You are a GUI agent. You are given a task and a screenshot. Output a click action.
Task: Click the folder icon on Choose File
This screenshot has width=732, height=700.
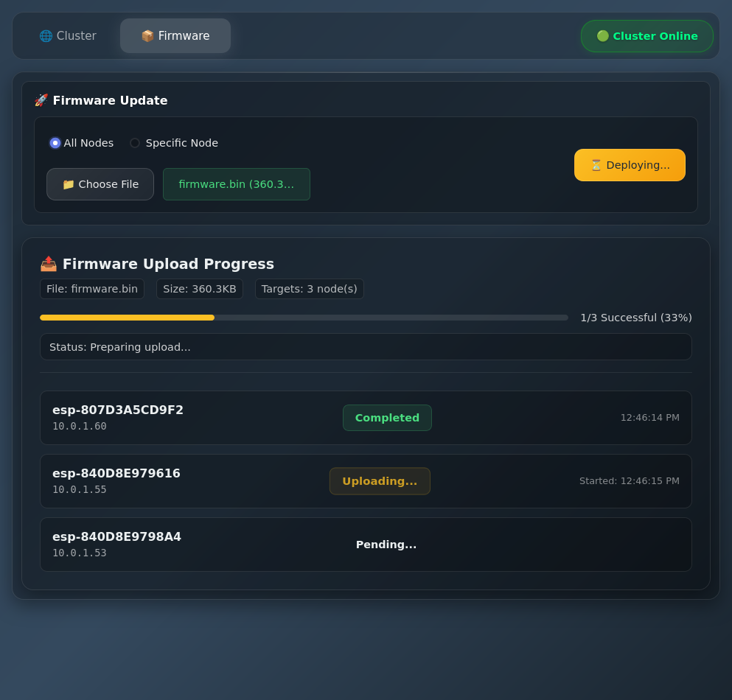[x=68, y=184]
